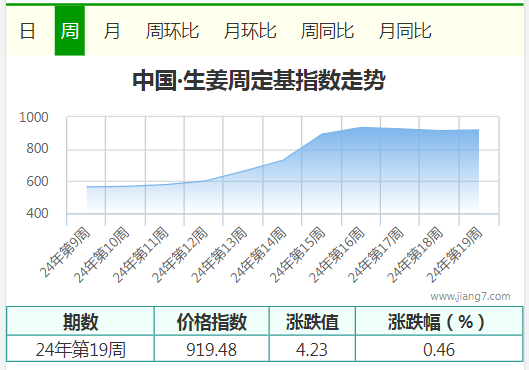Click x-axis label 24年第17周
Screen dimensions: 529x370
point(375,255)
